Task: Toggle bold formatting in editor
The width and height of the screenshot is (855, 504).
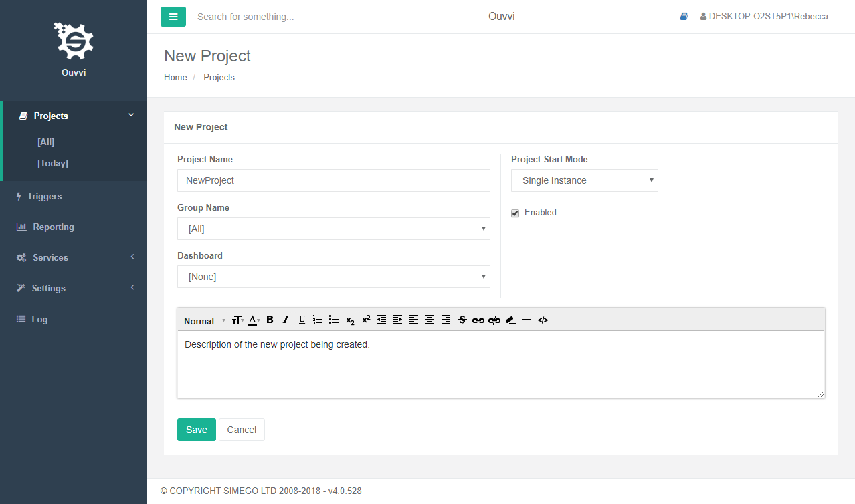Action: point(270,320)
